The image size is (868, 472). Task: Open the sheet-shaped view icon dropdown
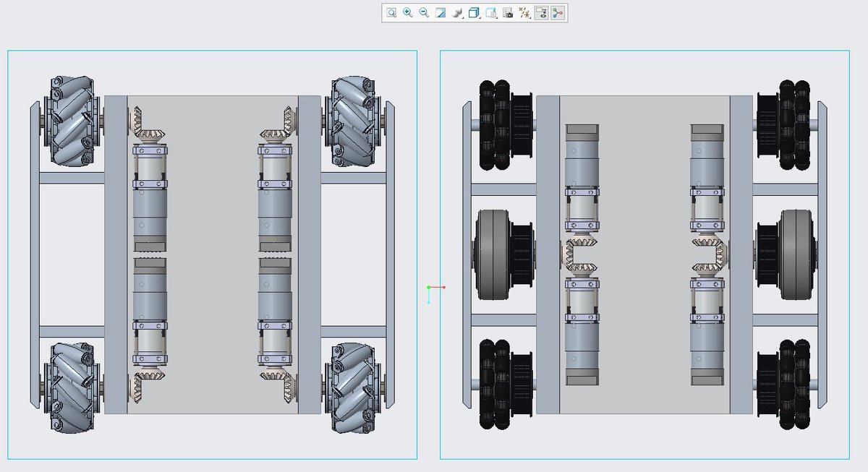pos(491,13)
